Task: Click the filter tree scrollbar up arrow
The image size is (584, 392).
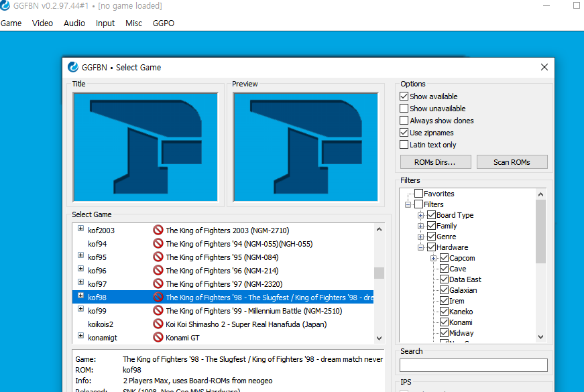Action: (x=541, y=194)
